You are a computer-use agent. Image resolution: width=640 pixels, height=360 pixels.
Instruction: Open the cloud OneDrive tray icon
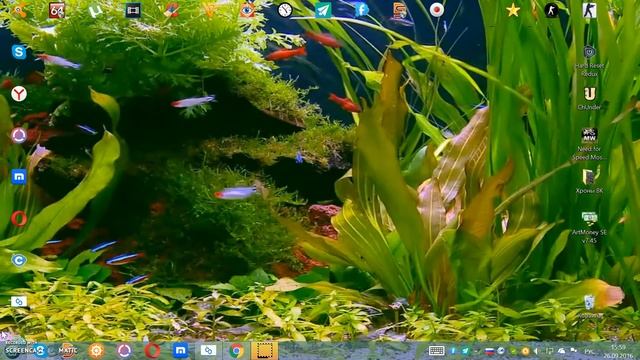(x=562, y=351)
